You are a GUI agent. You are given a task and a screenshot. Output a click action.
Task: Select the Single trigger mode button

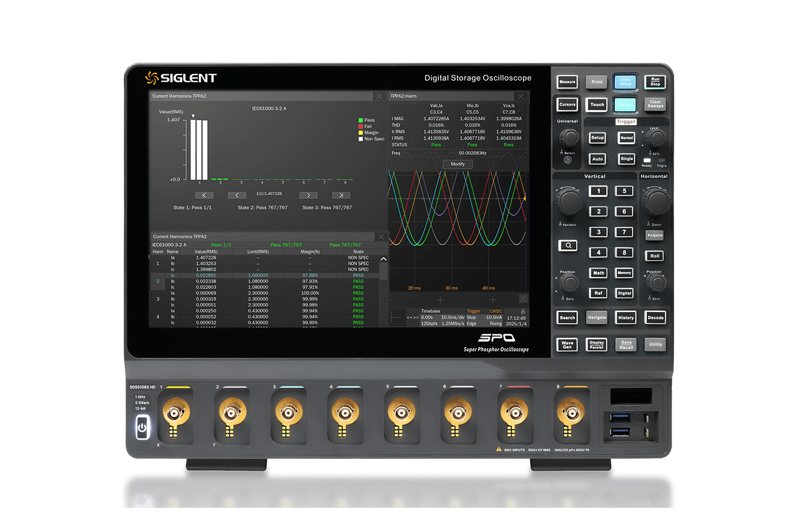[627, 159]
